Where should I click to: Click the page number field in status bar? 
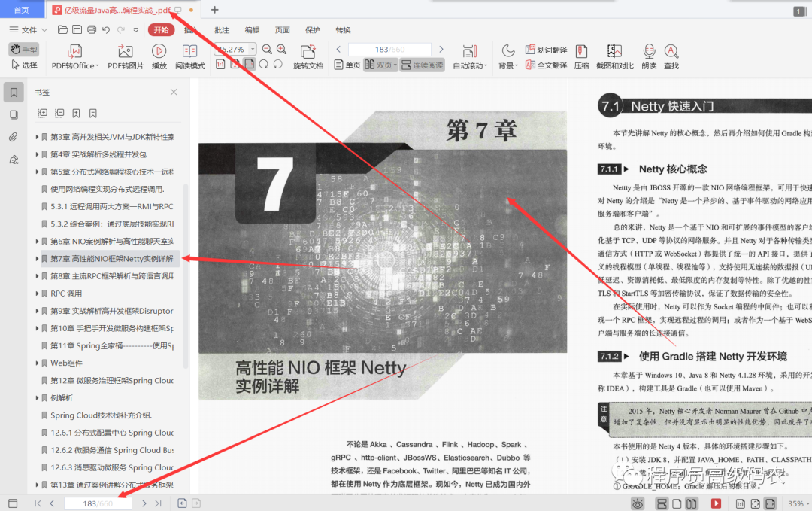click(97, 503)
